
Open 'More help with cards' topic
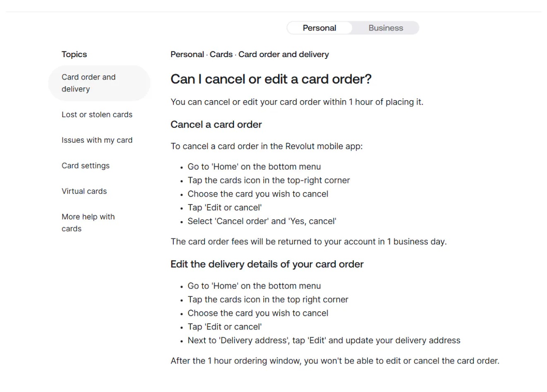[88, 223]
